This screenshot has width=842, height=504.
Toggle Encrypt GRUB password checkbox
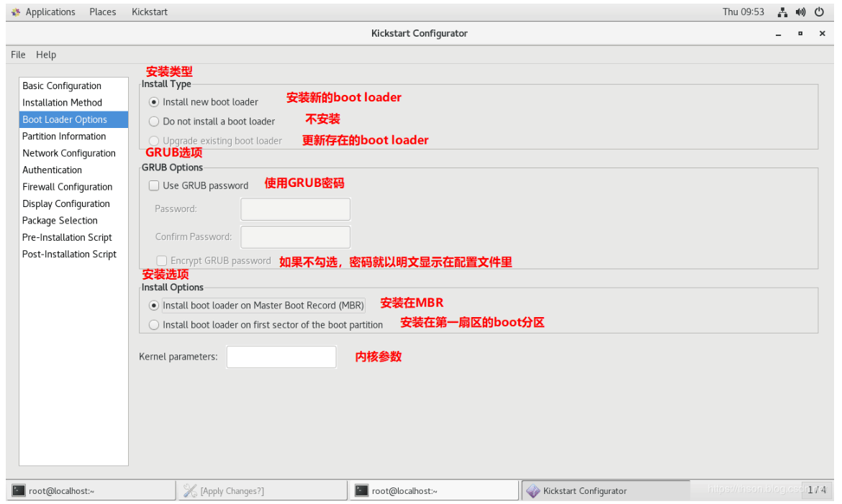pyautogui.click(x=162, y=261)
